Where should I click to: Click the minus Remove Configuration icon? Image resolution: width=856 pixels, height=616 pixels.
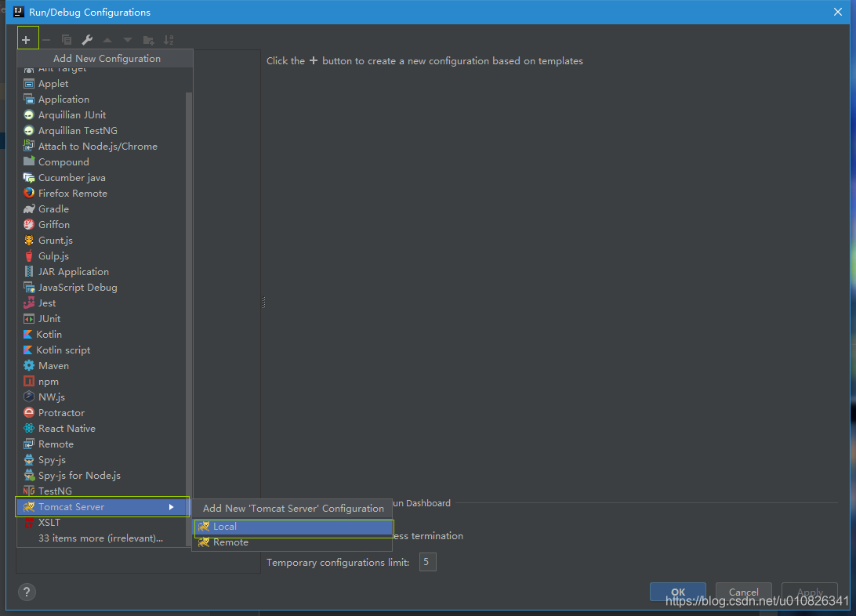tap(46, 40)
